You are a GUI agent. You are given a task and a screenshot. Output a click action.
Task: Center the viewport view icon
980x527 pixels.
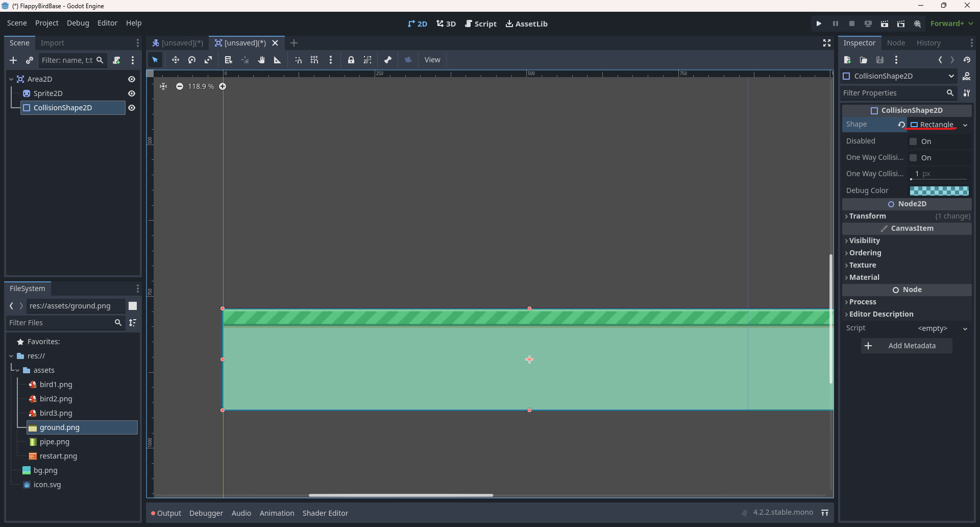(163, 86)
